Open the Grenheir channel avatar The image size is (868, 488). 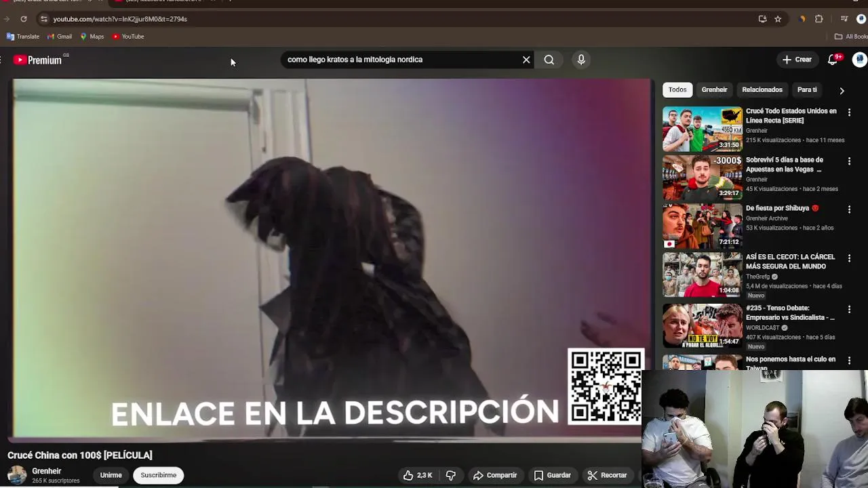click(x=17, y=475)
